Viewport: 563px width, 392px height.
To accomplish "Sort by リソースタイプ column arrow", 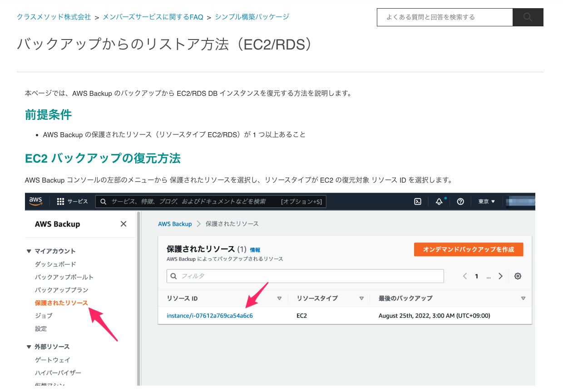I will pos(361,298).
